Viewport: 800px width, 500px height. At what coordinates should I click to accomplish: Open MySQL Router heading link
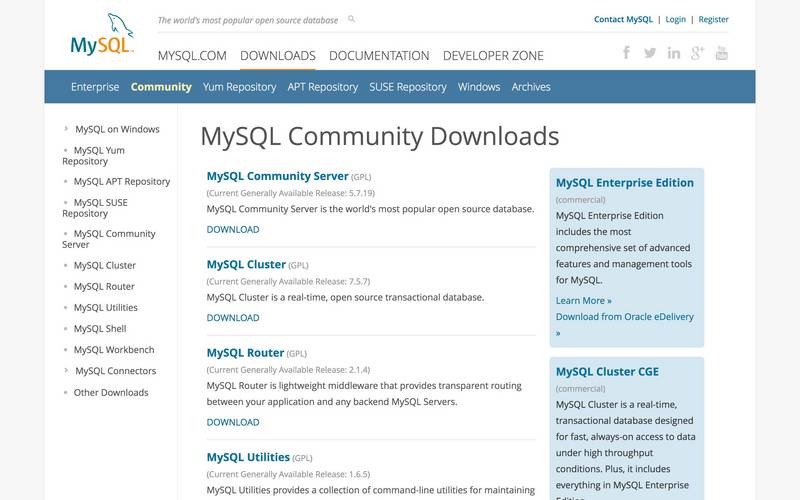tap(245, 353)
